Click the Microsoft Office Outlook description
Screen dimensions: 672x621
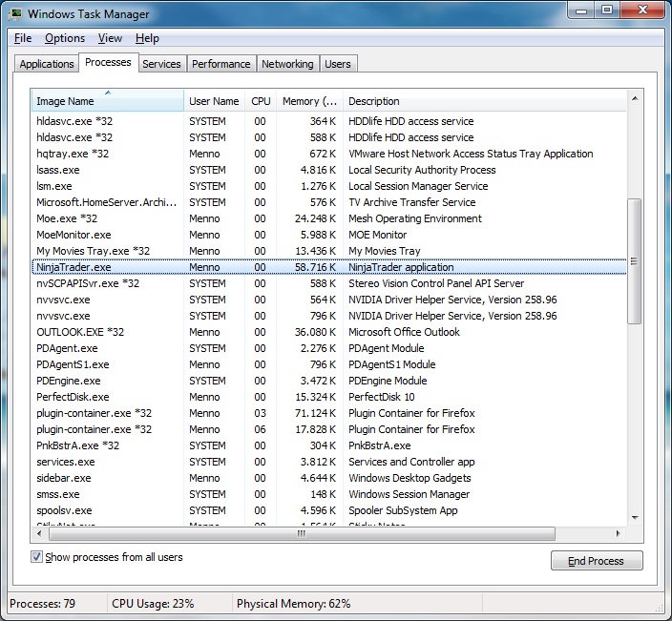click(x=404, y=332)
